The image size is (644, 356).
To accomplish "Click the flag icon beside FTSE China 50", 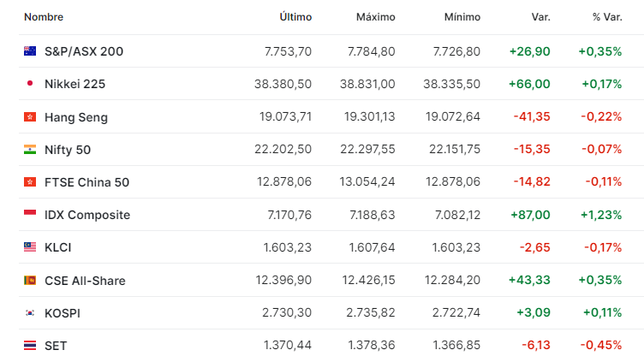I will tap(30, 182).
